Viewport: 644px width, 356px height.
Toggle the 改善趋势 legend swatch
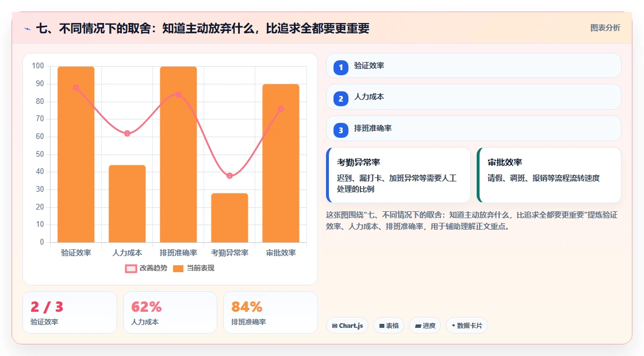tap(131, 269)
